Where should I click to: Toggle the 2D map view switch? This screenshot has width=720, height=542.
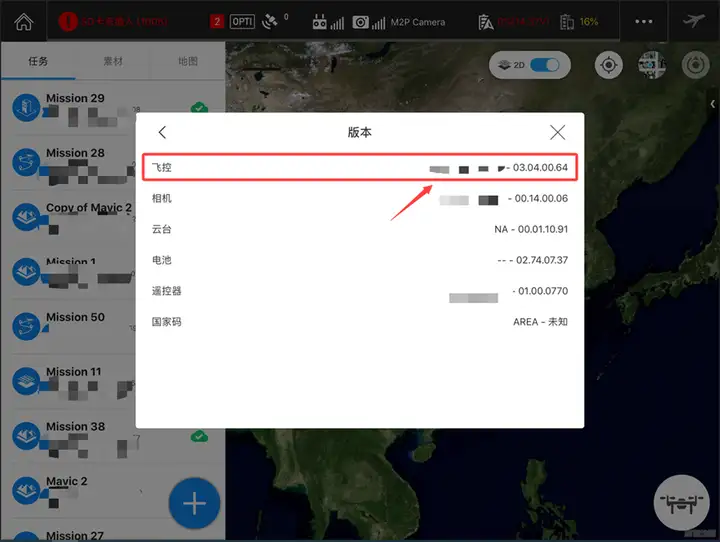tap(545, 65)
